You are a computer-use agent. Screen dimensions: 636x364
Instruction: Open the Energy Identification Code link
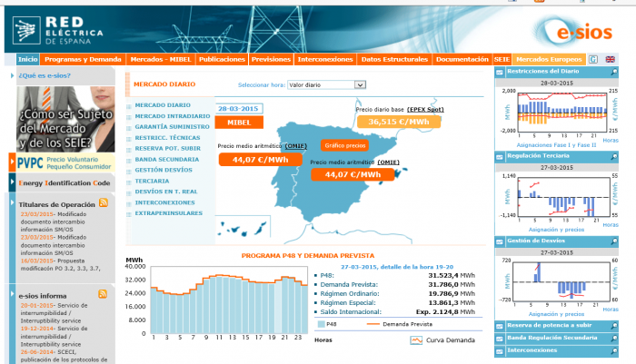[65, 182]
